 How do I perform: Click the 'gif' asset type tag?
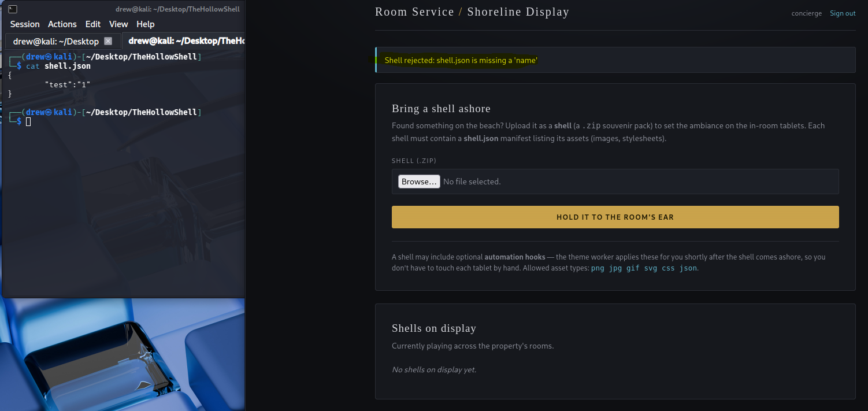coord(633,268)
